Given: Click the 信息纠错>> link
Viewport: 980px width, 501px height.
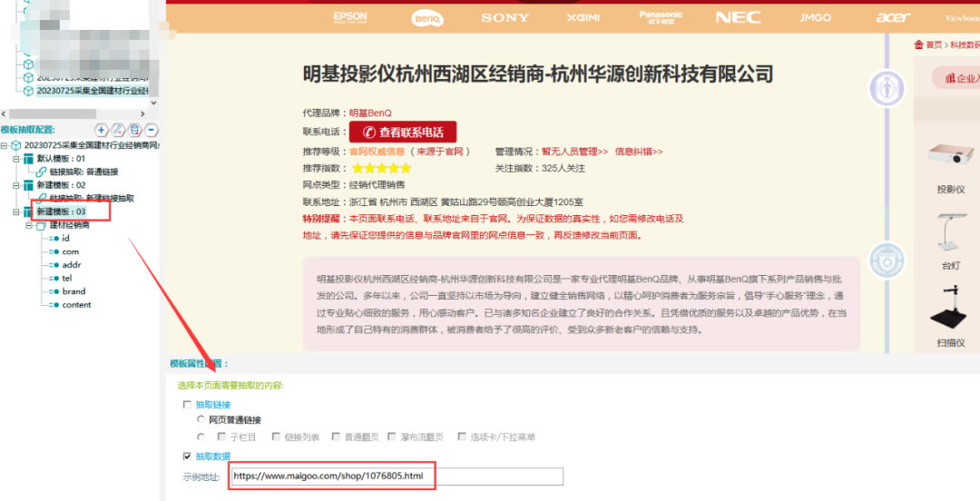Looking at the screenshot, I should [x=638, y=152].
